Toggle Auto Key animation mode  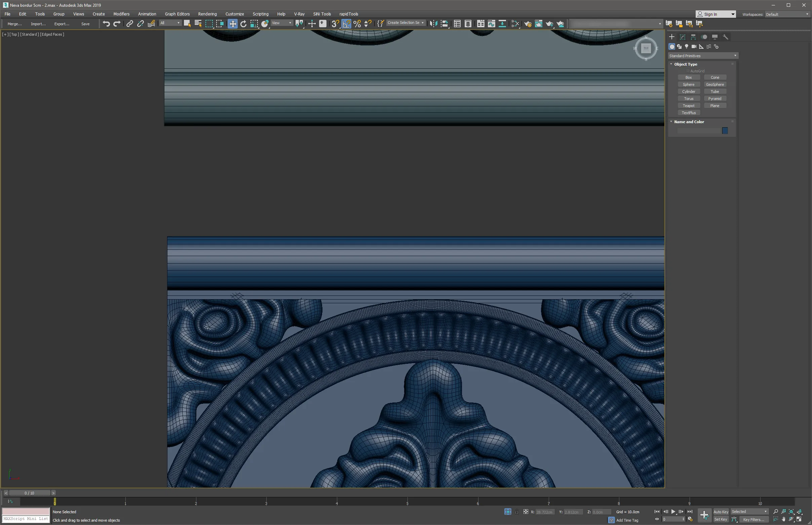tap(721, 511)
